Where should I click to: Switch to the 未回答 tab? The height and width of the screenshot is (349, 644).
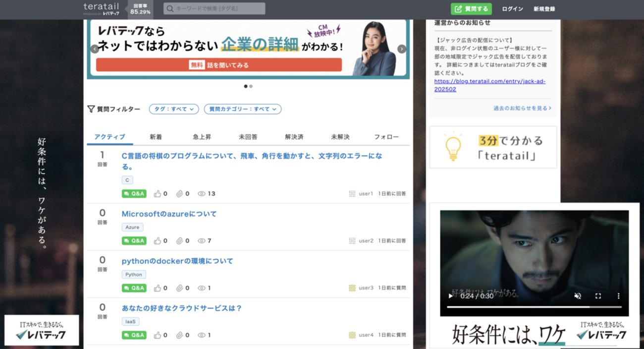[x=248, y=136]
